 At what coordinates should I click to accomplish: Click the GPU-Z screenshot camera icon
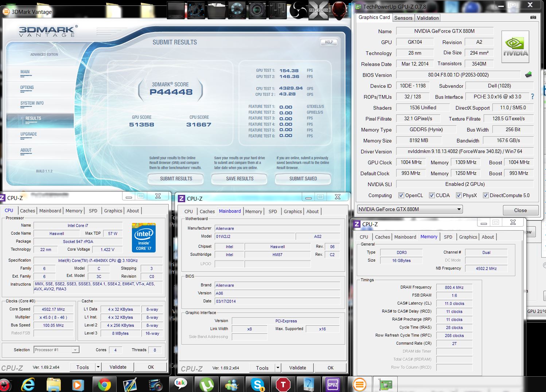pos(533,17)
